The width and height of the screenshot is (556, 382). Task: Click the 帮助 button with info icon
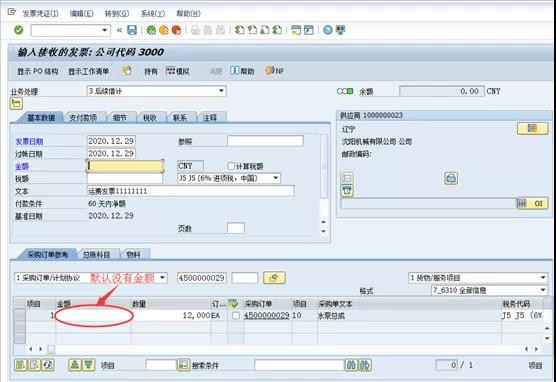[x=243, y=71]
